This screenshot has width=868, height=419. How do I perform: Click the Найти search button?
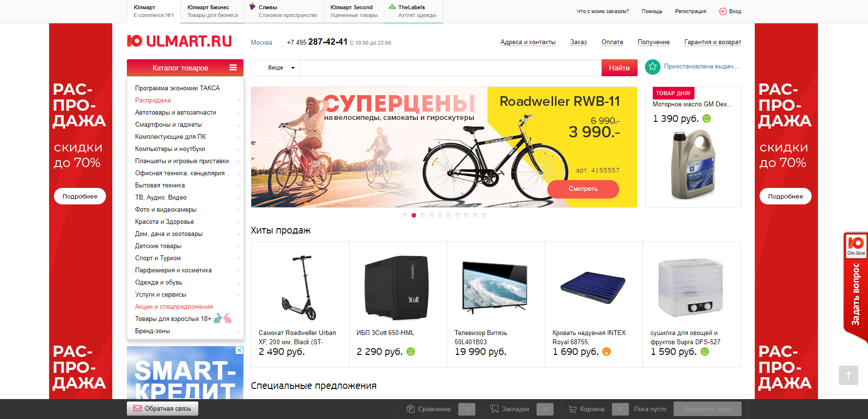click(619, 68)
